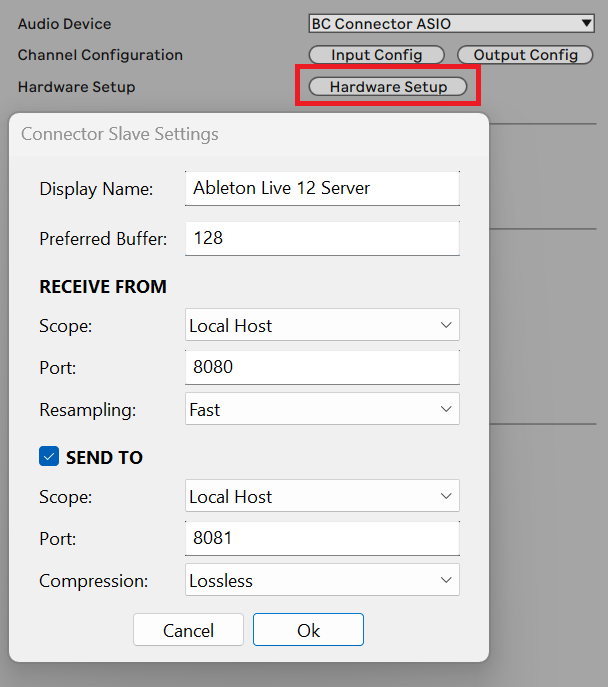Open the Compression Lossless dropdown
Screen dimensions: 608x687
322,580
